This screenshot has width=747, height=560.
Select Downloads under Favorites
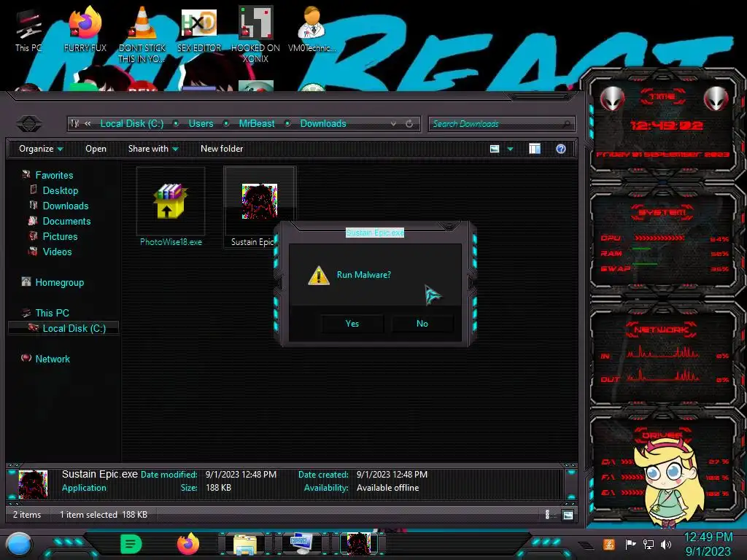(65, 206)
